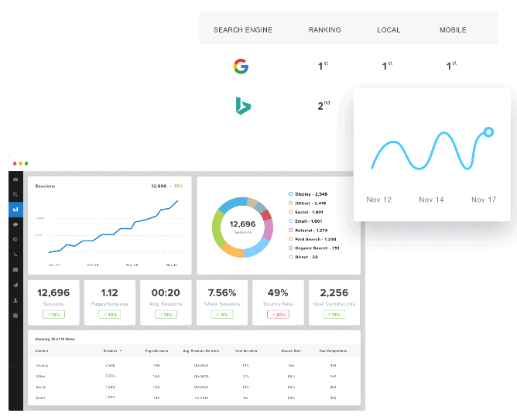Click Google's 1st ranking value

point(324,66)
